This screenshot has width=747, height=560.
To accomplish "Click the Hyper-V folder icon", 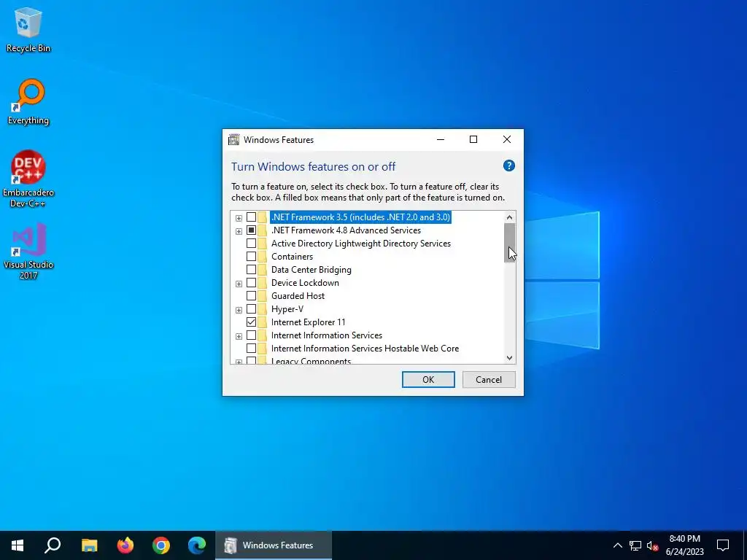I will pyautogui.click(x=263, y=309).
